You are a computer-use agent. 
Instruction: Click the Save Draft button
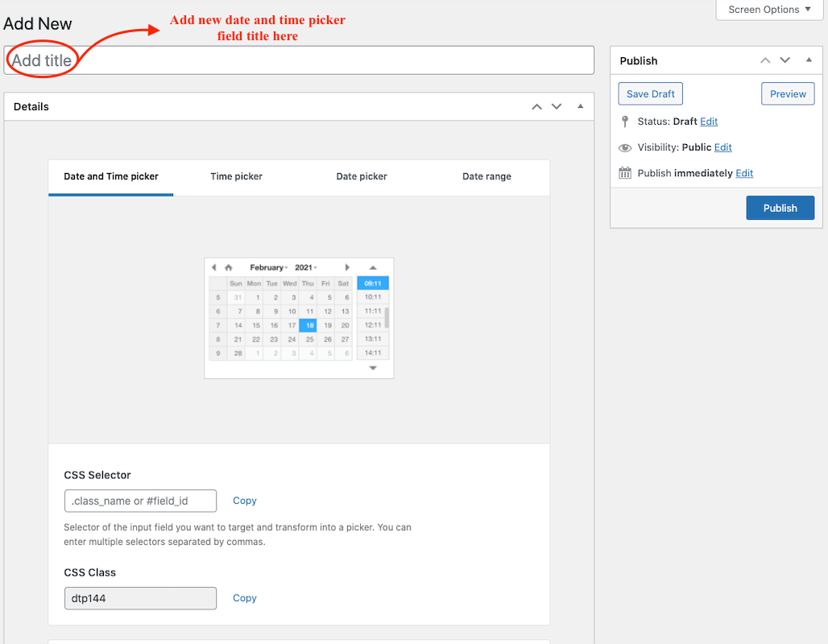tap(651, 94)
